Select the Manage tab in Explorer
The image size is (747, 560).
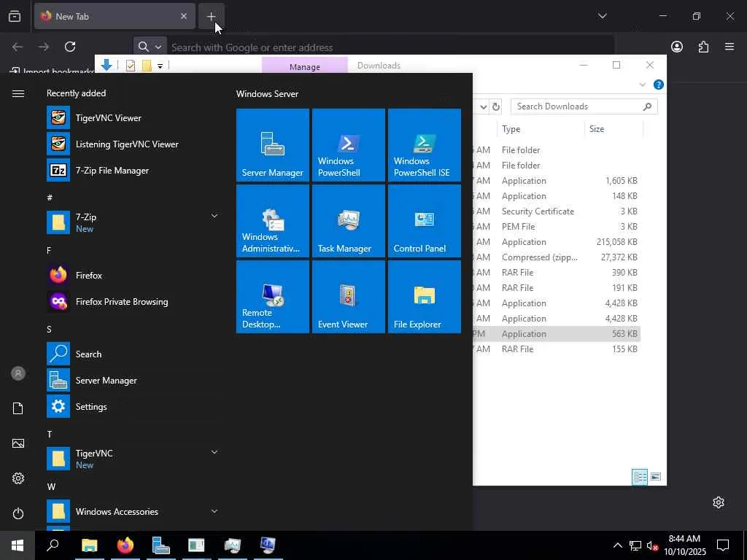(x=305, y=66)
